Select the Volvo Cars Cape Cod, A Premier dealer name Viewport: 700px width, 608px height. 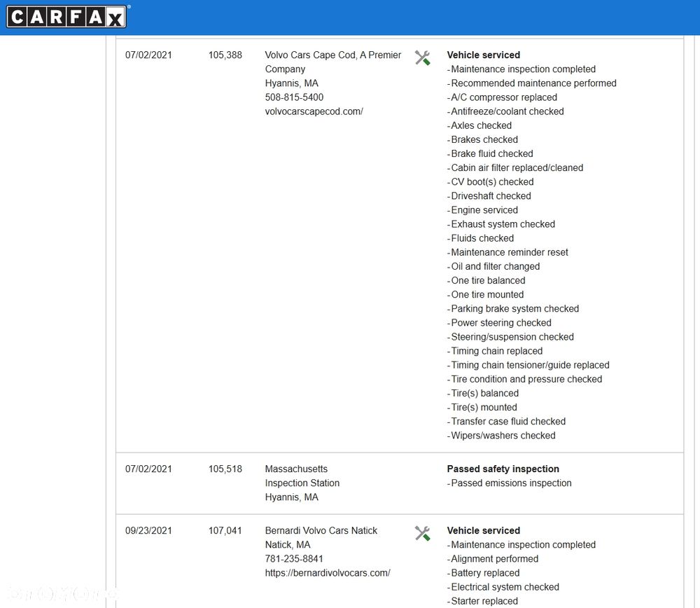click(333, 55)
